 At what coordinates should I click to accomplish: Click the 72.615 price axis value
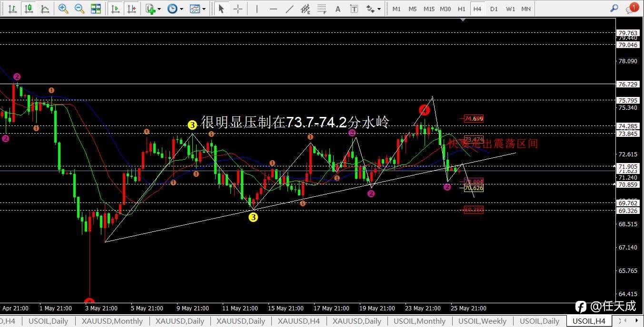(x=627, y=154)
